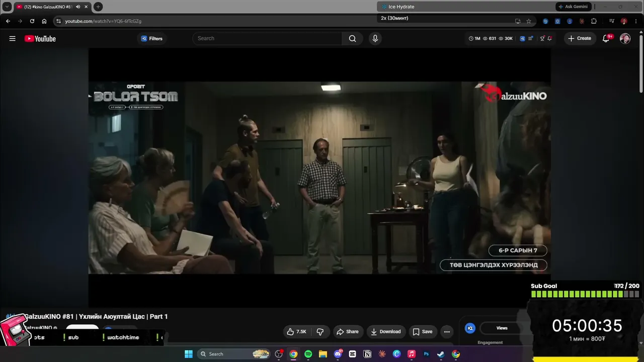Open Spotify from the taskbar
644x362 pixels.
(308, 354)
